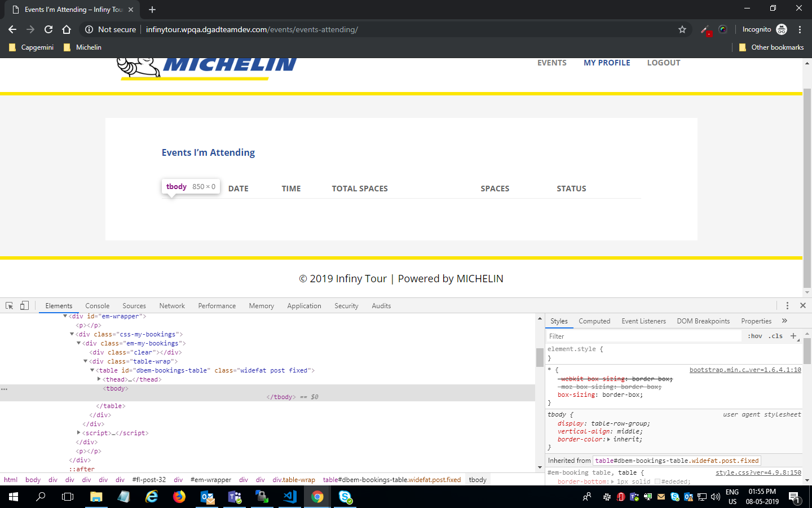The width and height of the screenshot is (812, 508).
Task: Click the #ededed color swatch
Action: [x=657, y=481]
